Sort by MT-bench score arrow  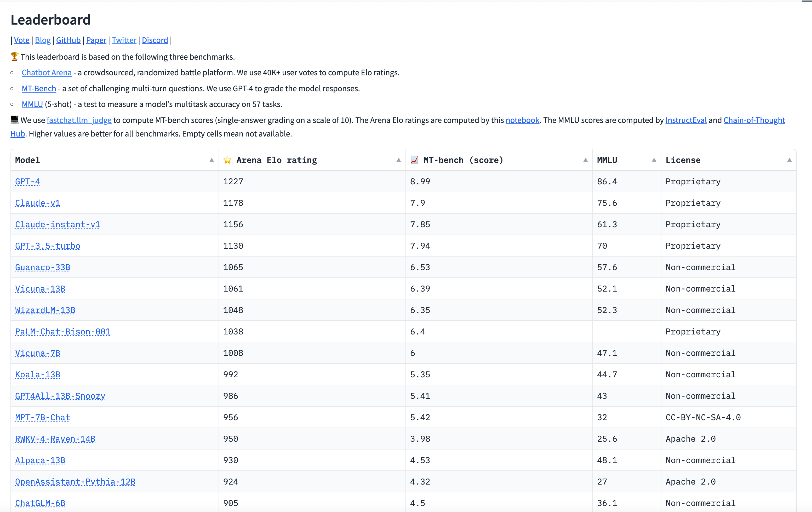pyautogui.click(x=585, y=160)
